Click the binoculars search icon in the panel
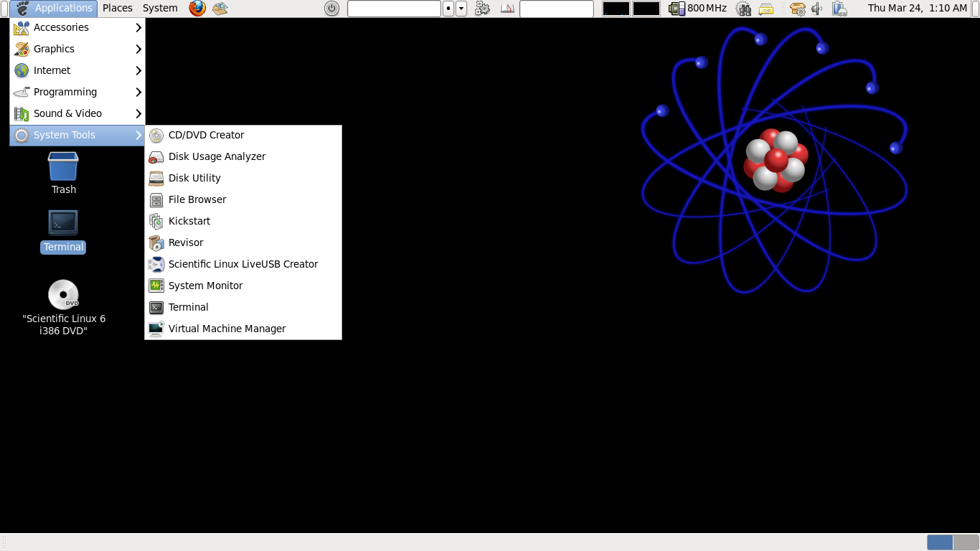This screenshot has width=980, height=551. [744, 9]
